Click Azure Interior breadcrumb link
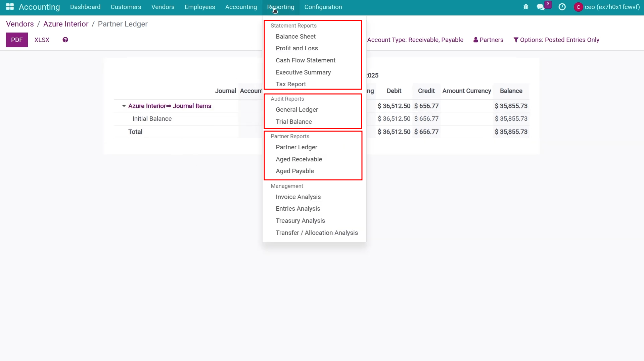Image resolution: width=644 pixels, height=361 pixels. click(66, 24)
